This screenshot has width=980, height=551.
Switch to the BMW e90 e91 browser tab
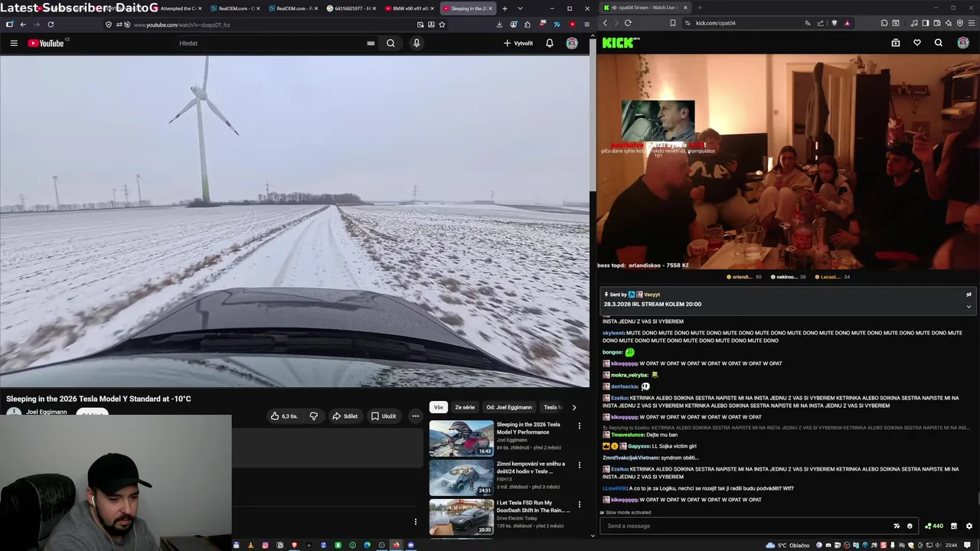click(409, 8)
